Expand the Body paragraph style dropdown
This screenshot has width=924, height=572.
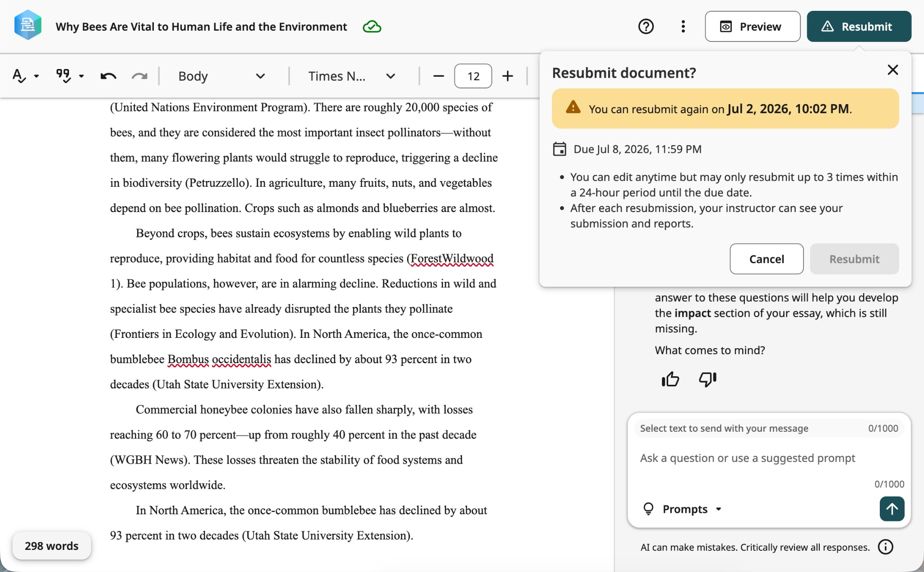[222, 76]
